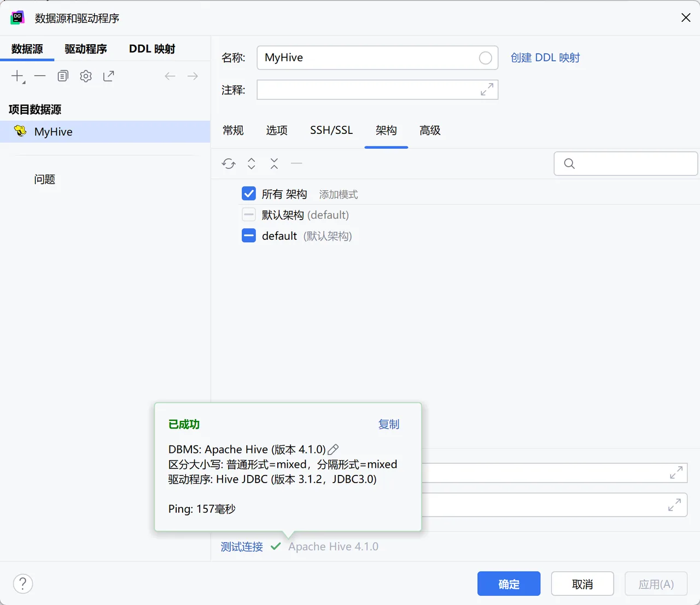
Task: Toggle the default schema checkbox
Action: point(249,236)
